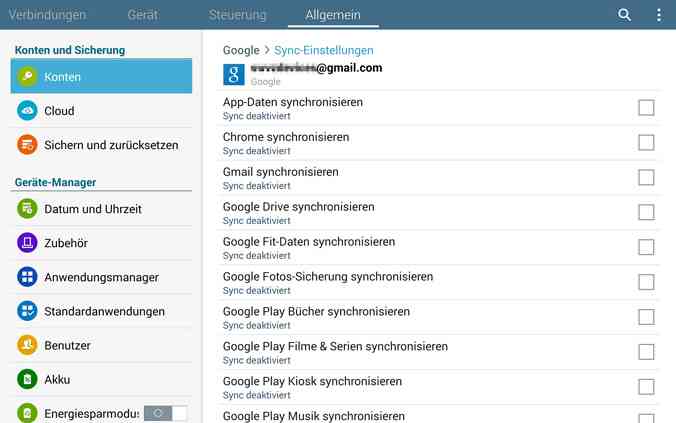The height and width of the screenshot is (423, 676).
Task: Tap the Cloud icon in sidebar
Action: coord(27,111)
